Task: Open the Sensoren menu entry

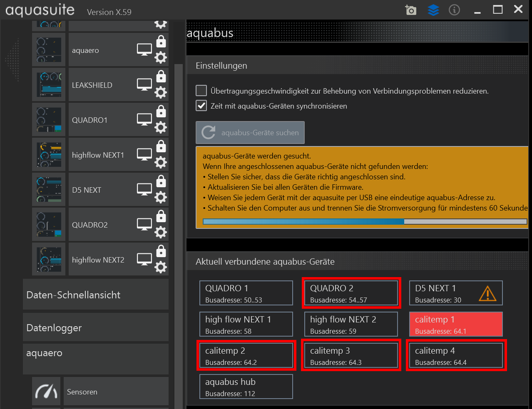Action: 116,392
